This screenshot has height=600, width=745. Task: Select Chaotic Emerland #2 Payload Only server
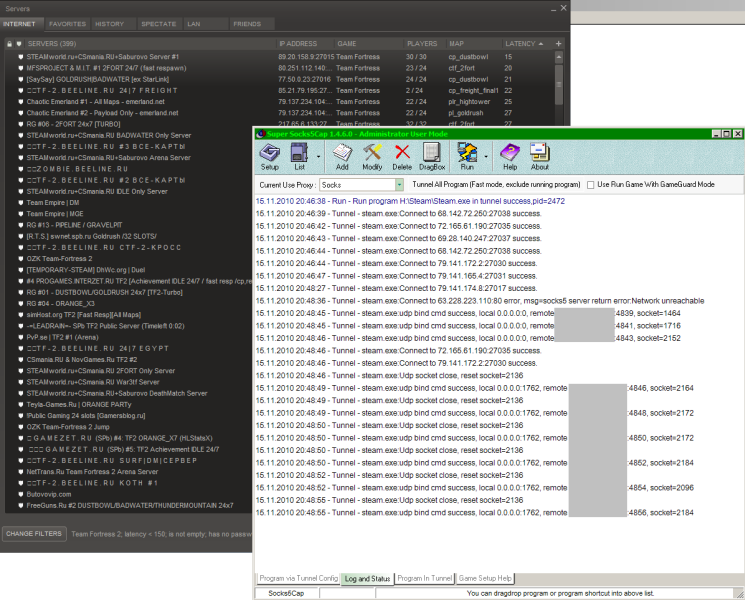click(280, 113)
